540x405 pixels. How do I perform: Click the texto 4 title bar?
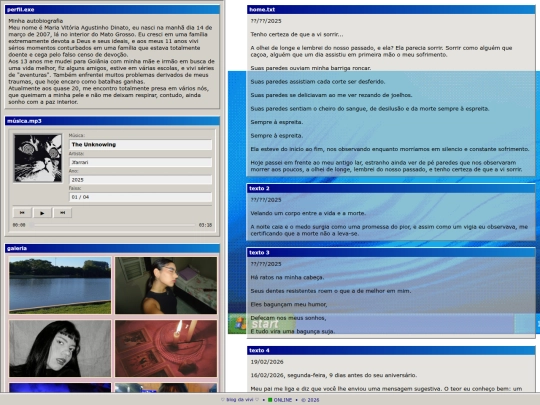pyautogui.click(x=391, y=350)
